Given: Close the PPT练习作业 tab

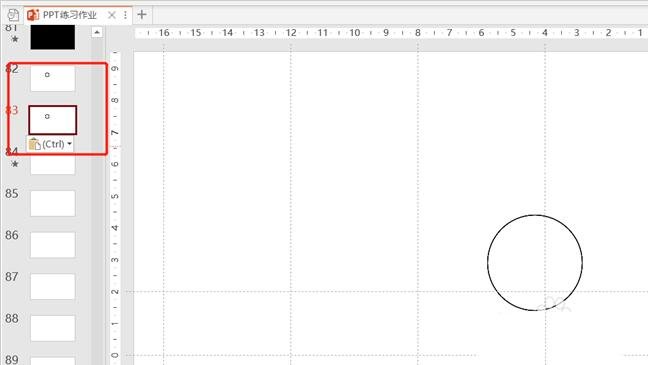Looking at the screenshot, I should [x=112, y=15].
